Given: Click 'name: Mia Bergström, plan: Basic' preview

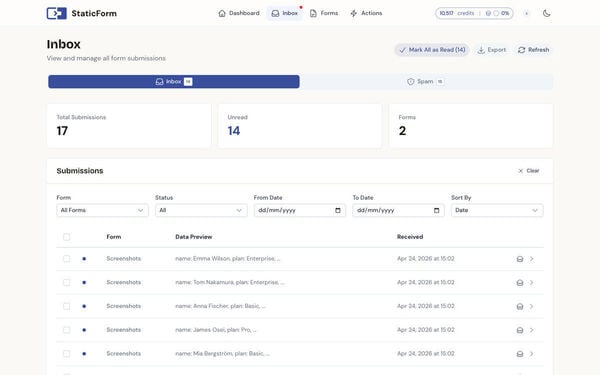Looking at the screenshot, I should click(222, 354).
